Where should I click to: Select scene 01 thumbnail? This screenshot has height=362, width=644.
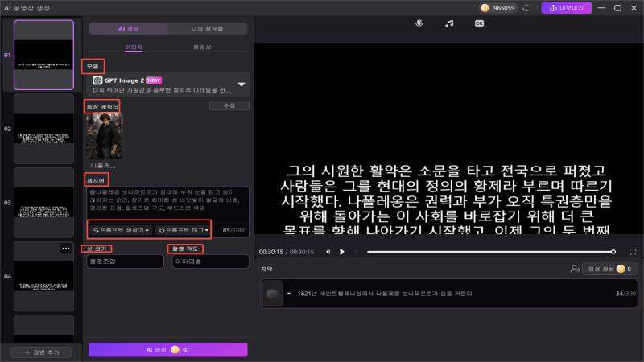(44, 55)
